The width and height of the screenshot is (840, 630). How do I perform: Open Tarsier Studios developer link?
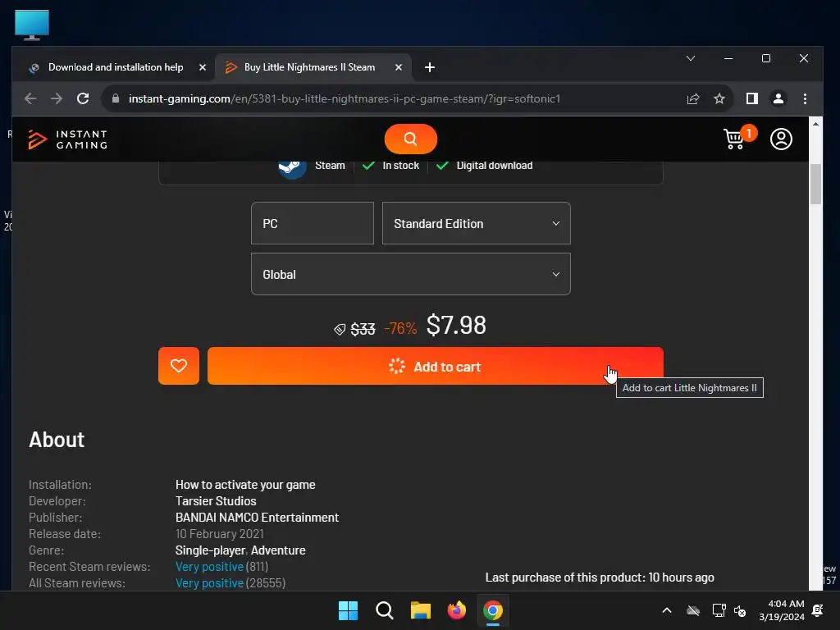[216, 501]
